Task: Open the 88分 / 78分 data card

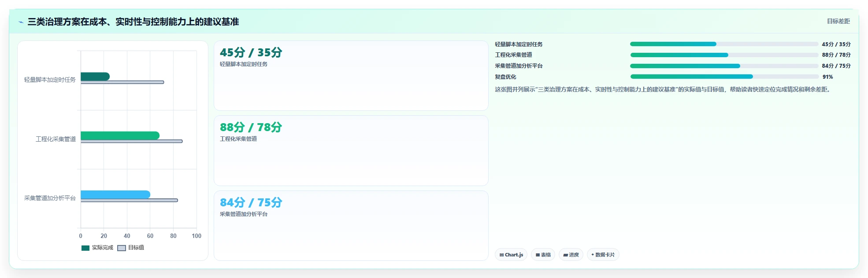Action: point(351,150)
